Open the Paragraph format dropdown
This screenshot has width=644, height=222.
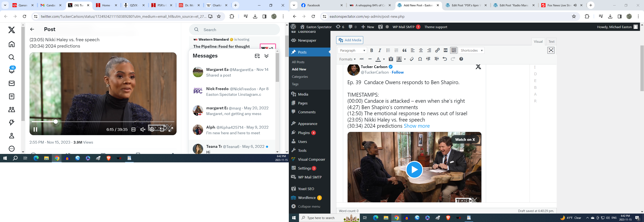tap(352, 51)
